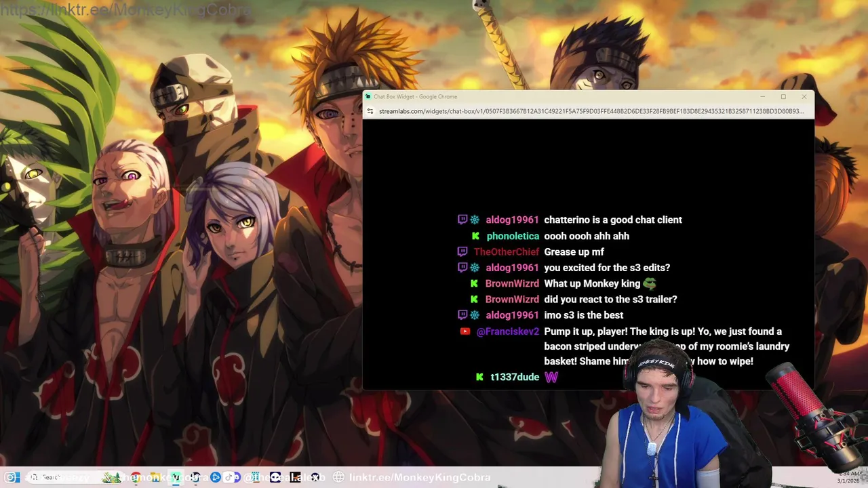Select BrownWizrd on 'did you react' row

pos(512,299)
